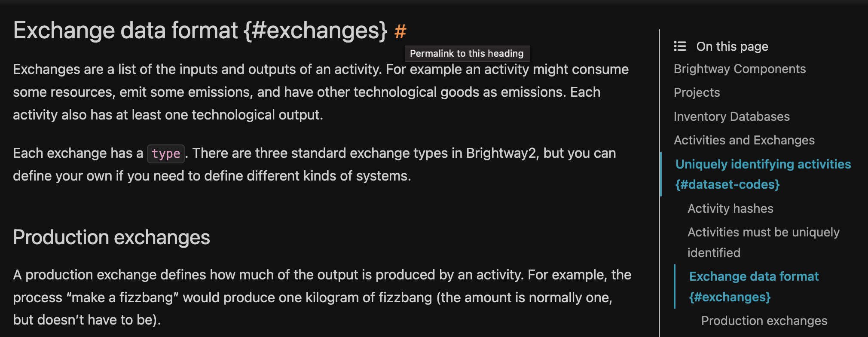This screenshot has width=868, height=337.
Task: Navigate to Production exchanges subsection
Action: pos(764,321)
